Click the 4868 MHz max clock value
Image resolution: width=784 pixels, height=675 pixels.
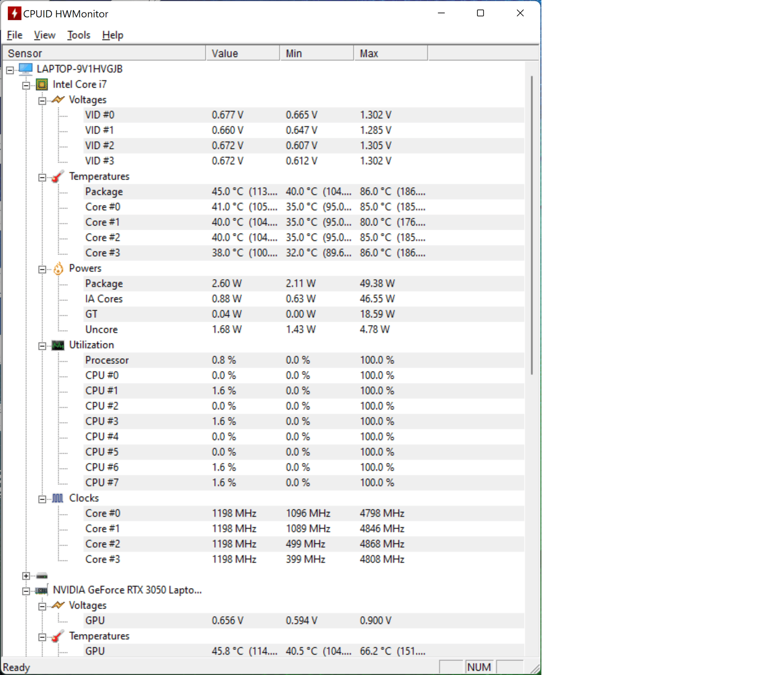(382, 544)
